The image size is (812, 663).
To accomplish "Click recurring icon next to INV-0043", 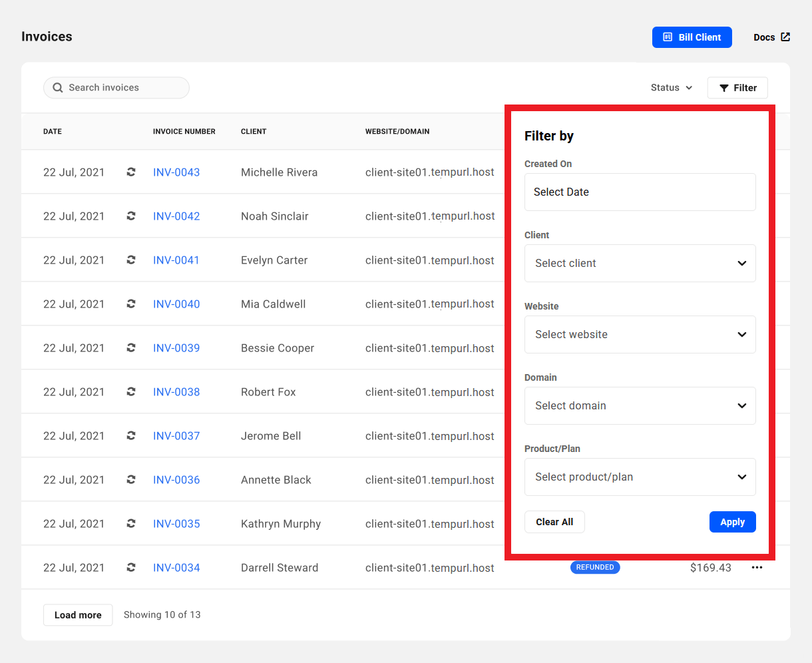I will pyautogui.click(x=131, y=172).
